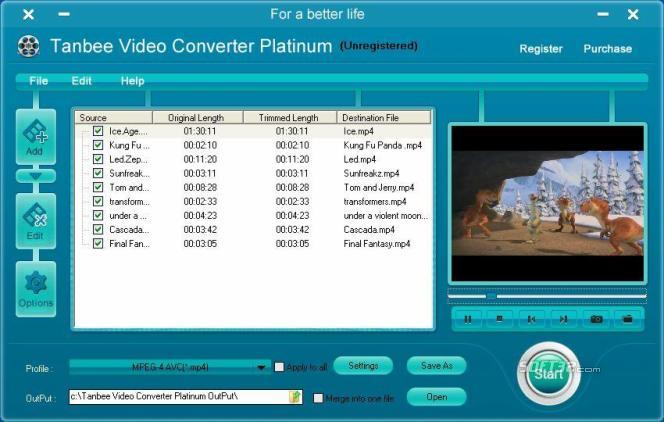Uncheck the under a violent moon checkbox
Image resolution: width=664 pixels, height=422 pixels.
click(x=98, y=215)
